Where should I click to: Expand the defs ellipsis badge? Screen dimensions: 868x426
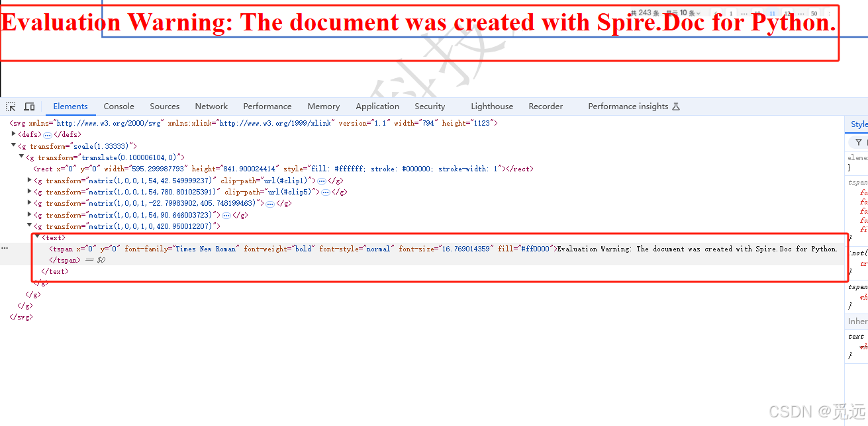tap(48, 134)
